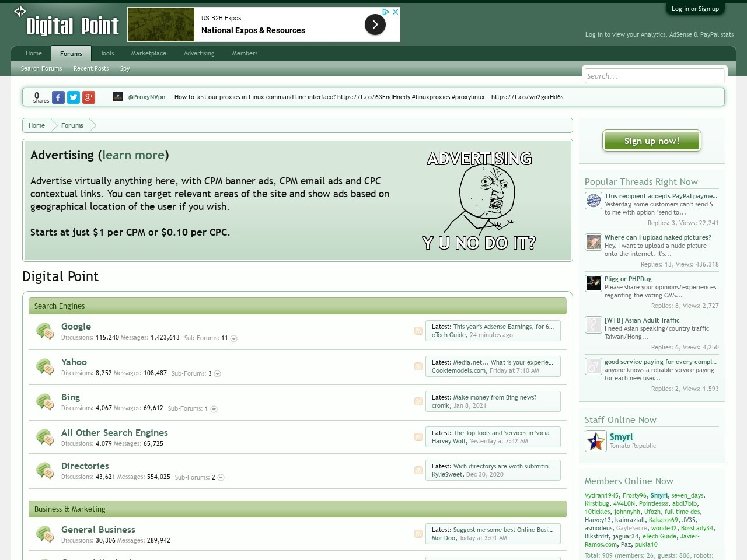Share the page on Facebook
This screenshot has width=747, height=560.
click(x=58, y=97)
